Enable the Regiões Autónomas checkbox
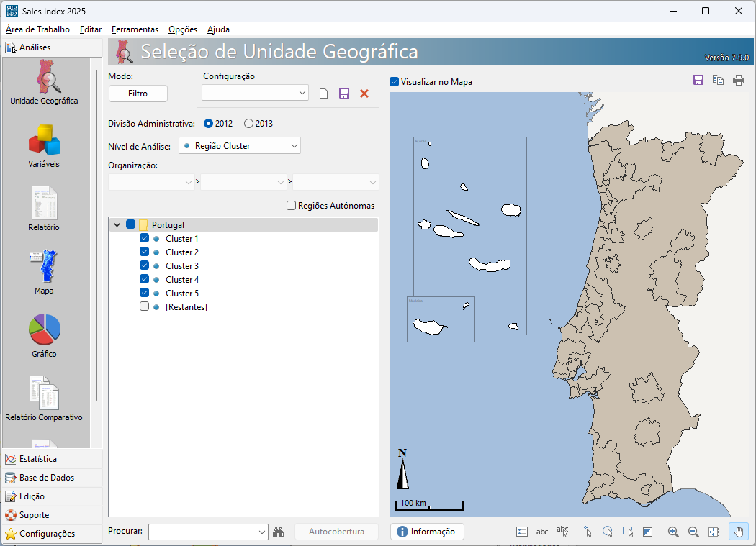 tap(292, 206)
